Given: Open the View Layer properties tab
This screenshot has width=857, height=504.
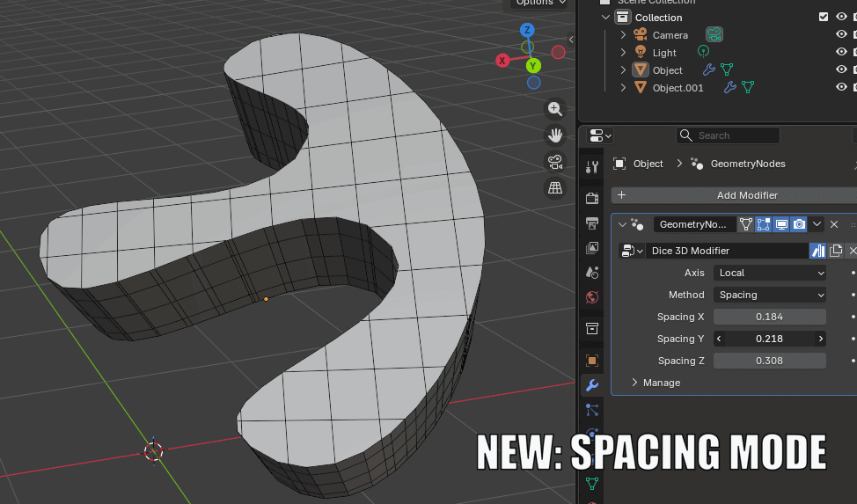Looking at the screenshot, I should [592, 248].
